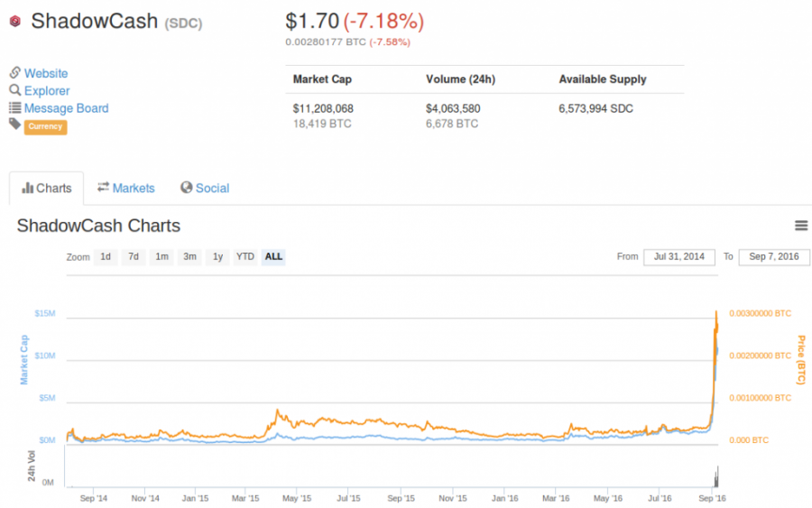Viewport: 812px width, 508px height.
Task: Click the Market Cap column header
Action: 322,79
